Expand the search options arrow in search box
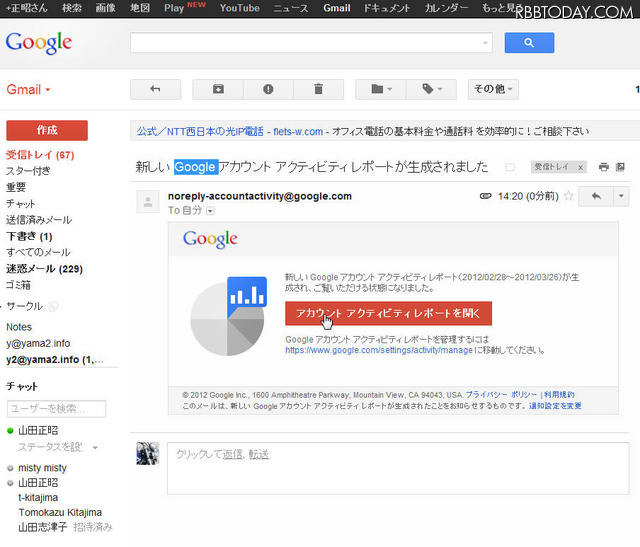 485,43
